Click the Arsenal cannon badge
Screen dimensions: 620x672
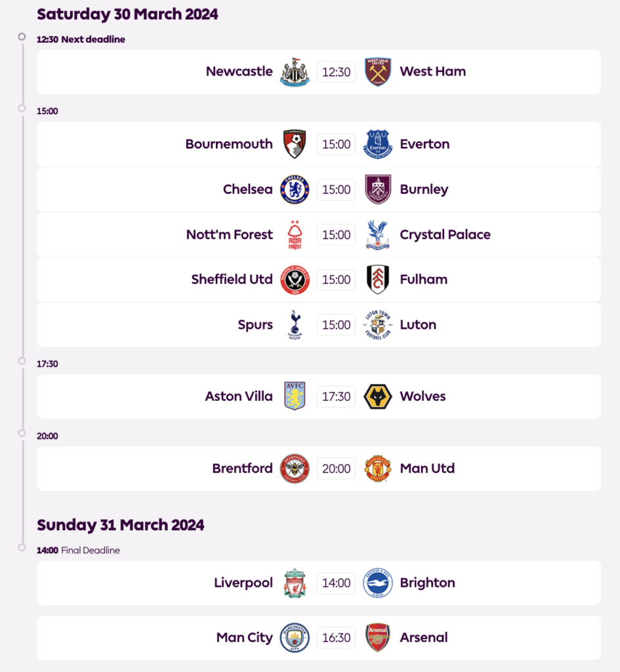coord(378,637)
